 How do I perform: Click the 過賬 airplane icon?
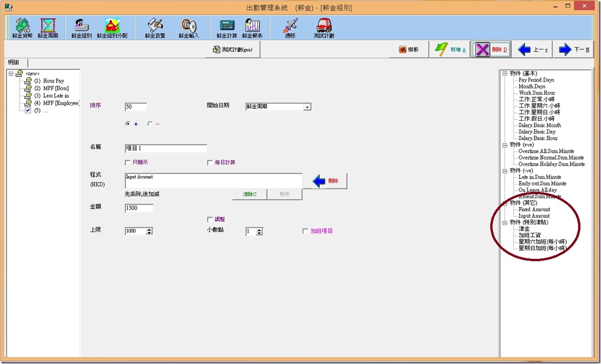click(291, 28)
